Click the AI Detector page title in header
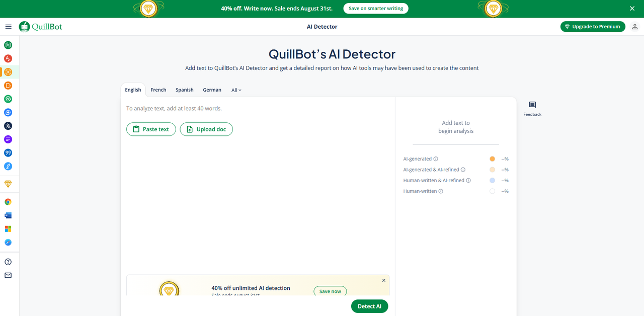 322,27
